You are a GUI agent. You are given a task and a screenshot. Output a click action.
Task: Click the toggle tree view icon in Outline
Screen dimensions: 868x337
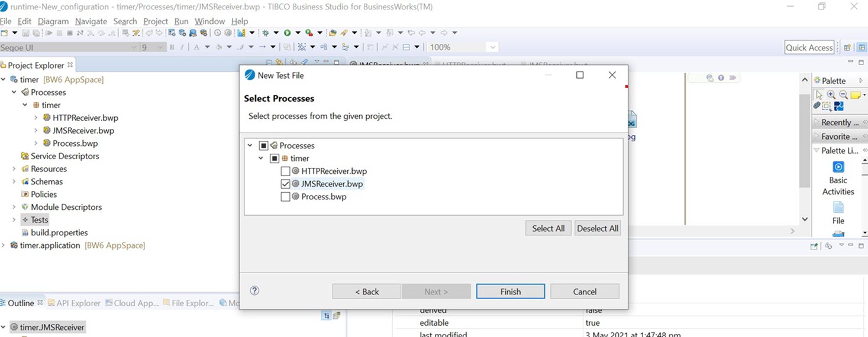[x=326, y=316]
